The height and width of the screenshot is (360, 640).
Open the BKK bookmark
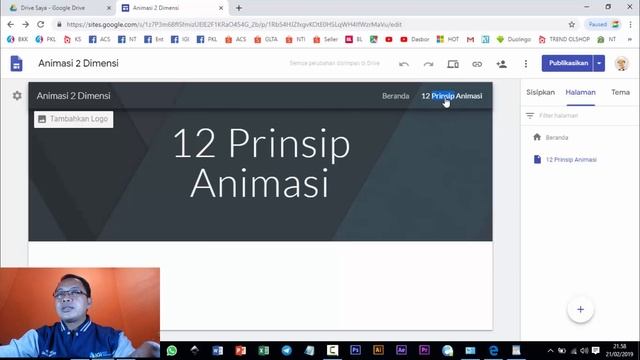click(x=17, y=39)
